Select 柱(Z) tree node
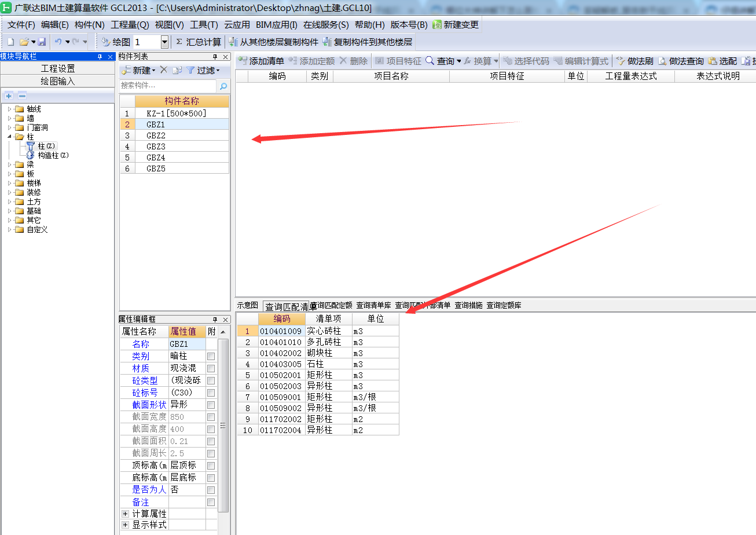 point(42,146)
